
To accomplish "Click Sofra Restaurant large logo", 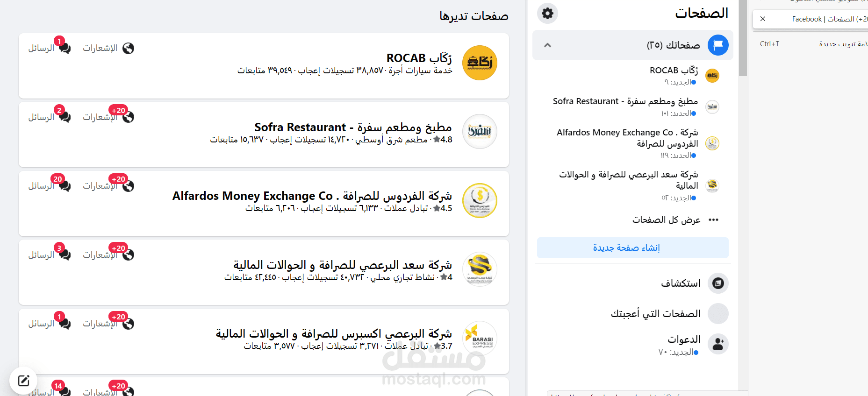I will pyautogui.click(x=480, y=131).
